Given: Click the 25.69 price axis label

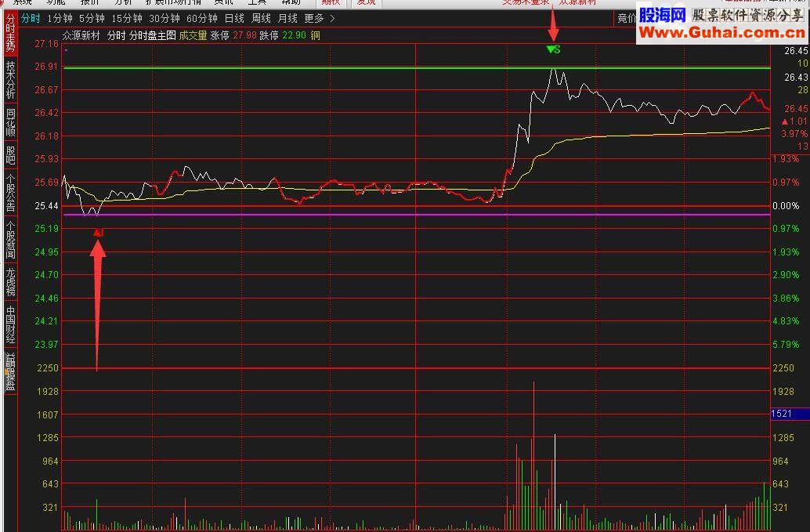Looking at the screenshot, I should (x=46, y=183).
